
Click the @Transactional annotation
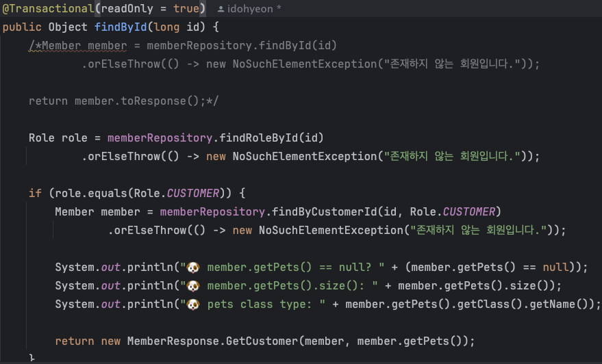point(48,8)
